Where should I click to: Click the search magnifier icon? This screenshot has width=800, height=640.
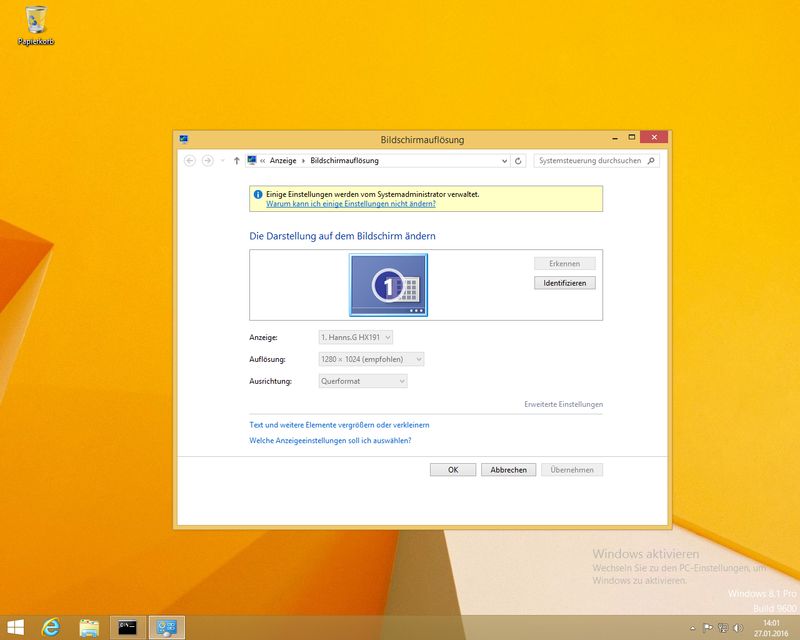pos(651,160)
